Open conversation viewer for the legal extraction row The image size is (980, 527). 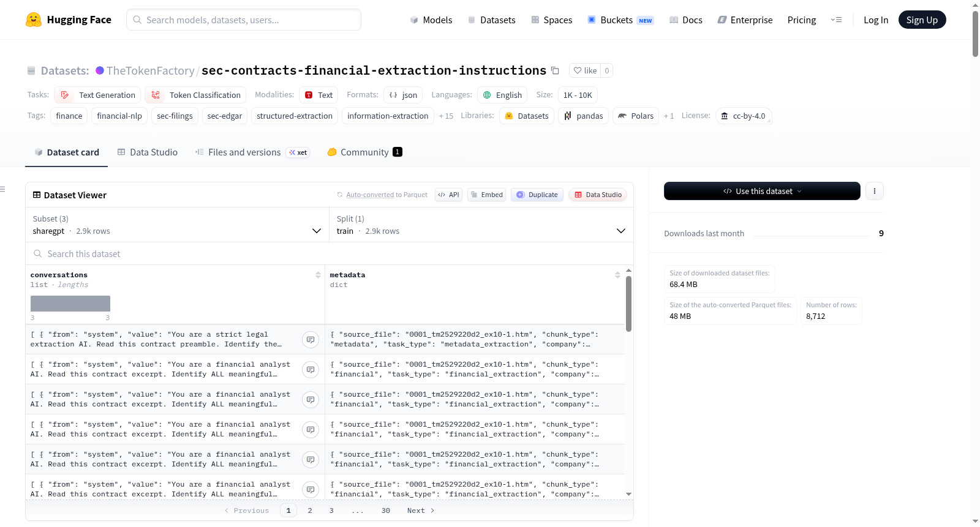coord(311,340)
